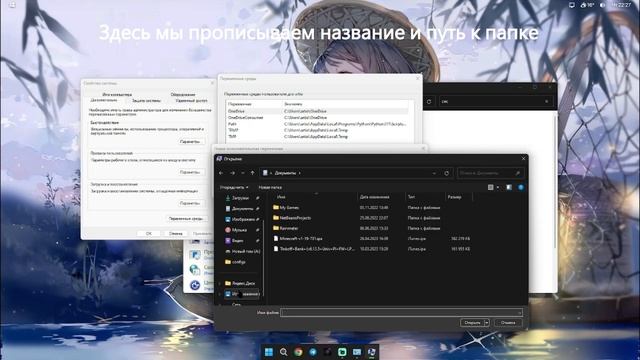Go up one folder level
The width and height of the screenshot is (640, 360).
tap(253, 173)
